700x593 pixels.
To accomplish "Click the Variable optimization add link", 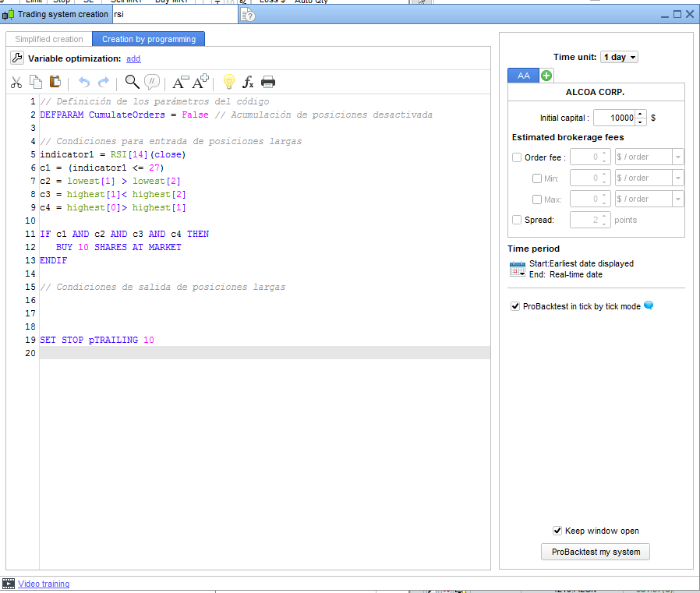I will pyautogui.click(x=133, y=58).
